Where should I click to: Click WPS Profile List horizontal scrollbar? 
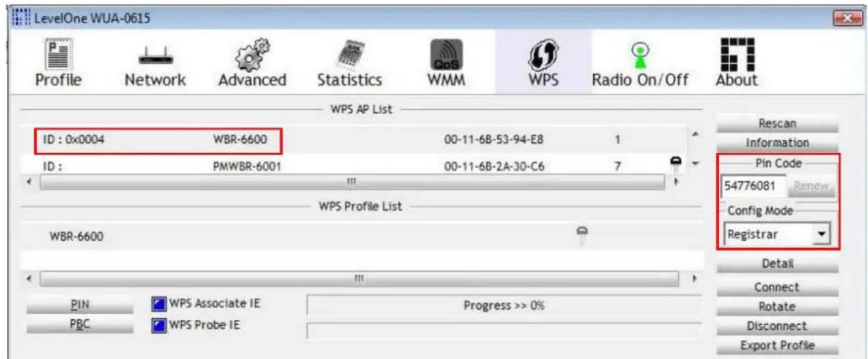click(360, 279)
